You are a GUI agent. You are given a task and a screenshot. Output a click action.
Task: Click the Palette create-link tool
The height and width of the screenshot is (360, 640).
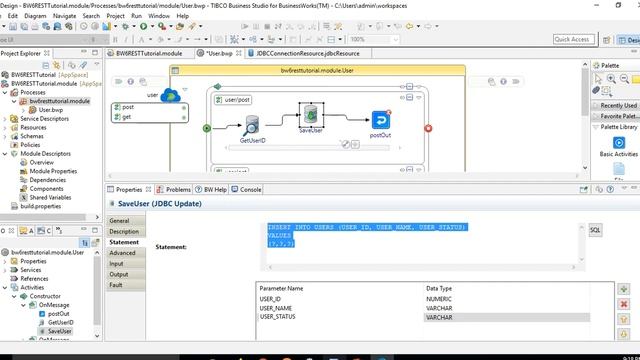tap(596, 90)
